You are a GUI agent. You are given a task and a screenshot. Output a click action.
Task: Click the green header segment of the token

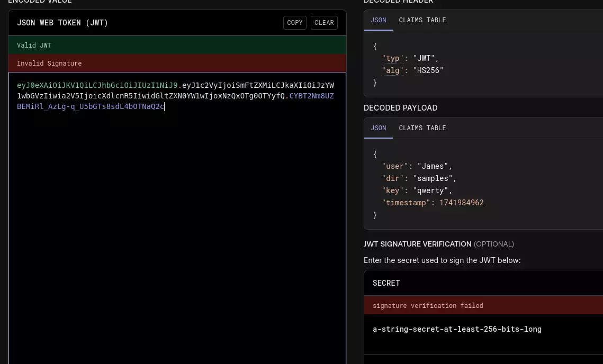click(98, 85)
